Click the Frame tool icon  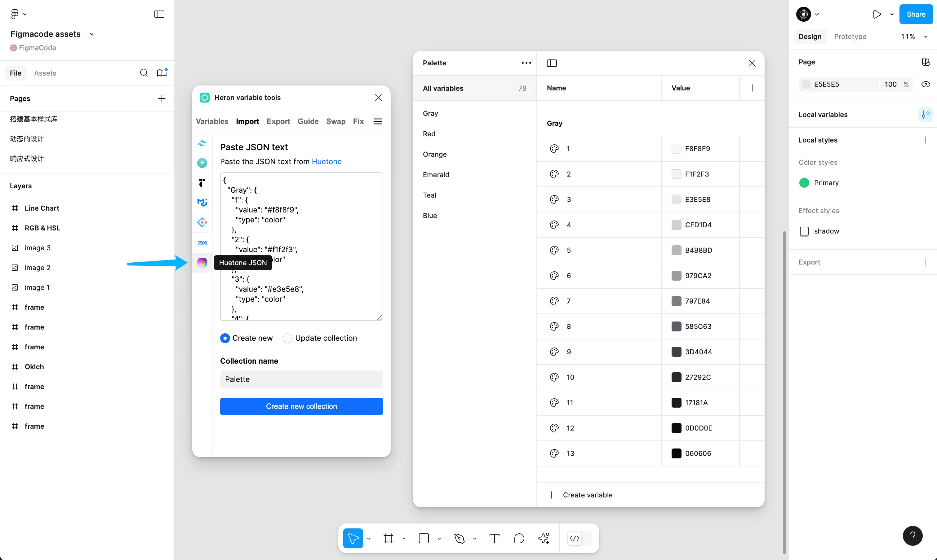point(388,539)
